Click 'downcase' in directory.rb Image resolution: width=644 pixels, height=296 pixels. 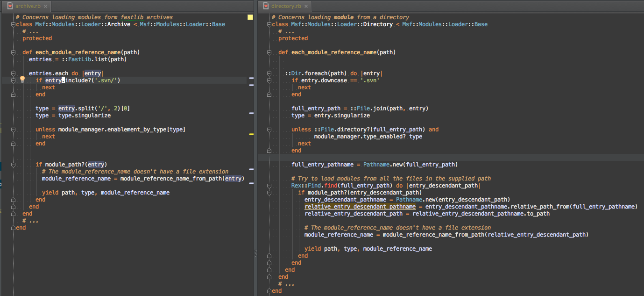click(x=334, y=80)
